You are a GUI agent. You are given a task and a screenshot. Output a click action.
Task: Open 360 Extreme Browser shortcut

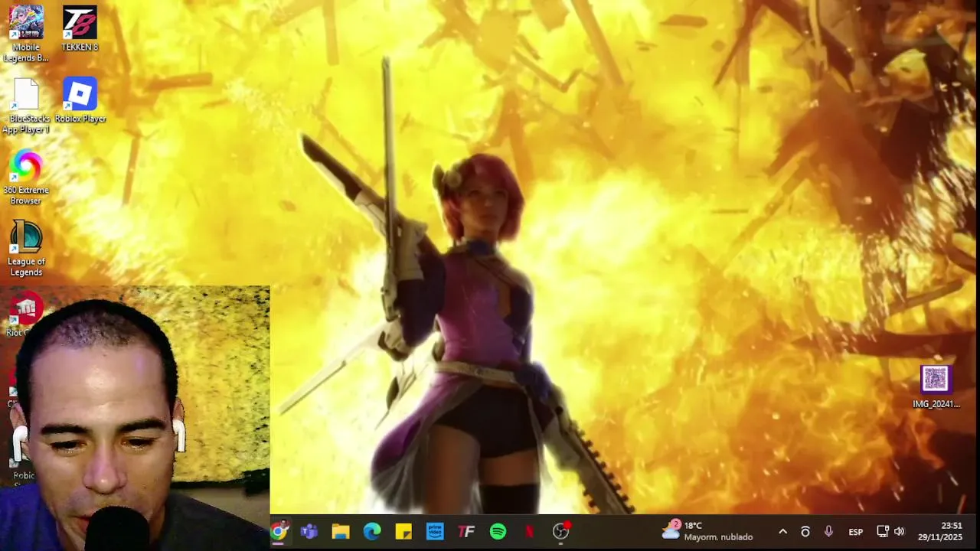coord(26,178)
